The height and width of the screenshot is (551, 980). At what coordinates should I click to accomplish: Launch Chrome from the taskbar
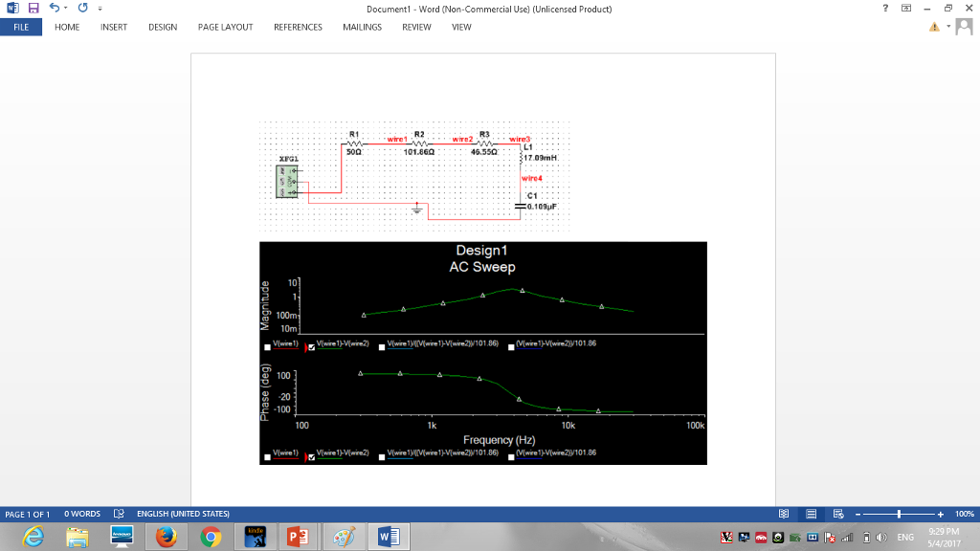[x=210, y=536]
